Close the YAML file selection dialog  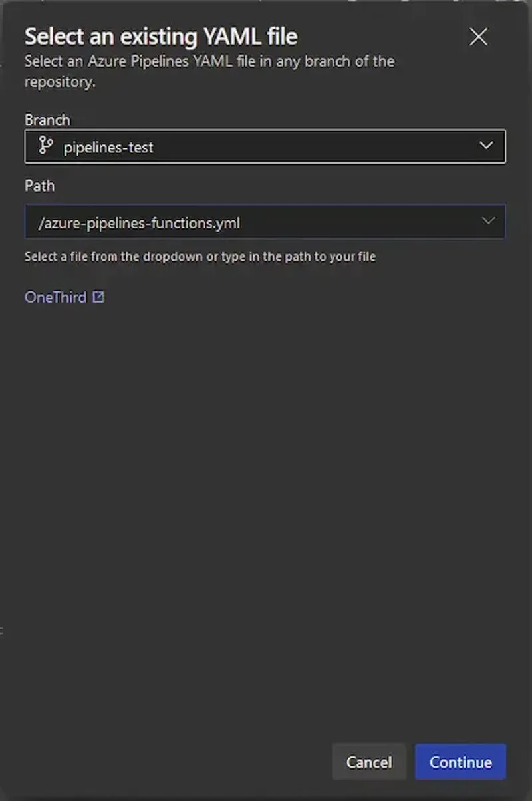click(x=478, y=37)
